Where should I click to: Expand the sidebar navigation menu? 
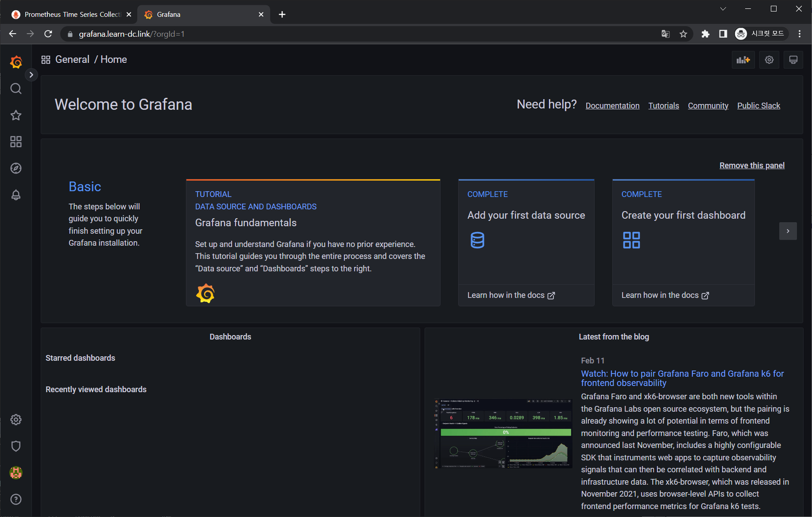[31, 75]
